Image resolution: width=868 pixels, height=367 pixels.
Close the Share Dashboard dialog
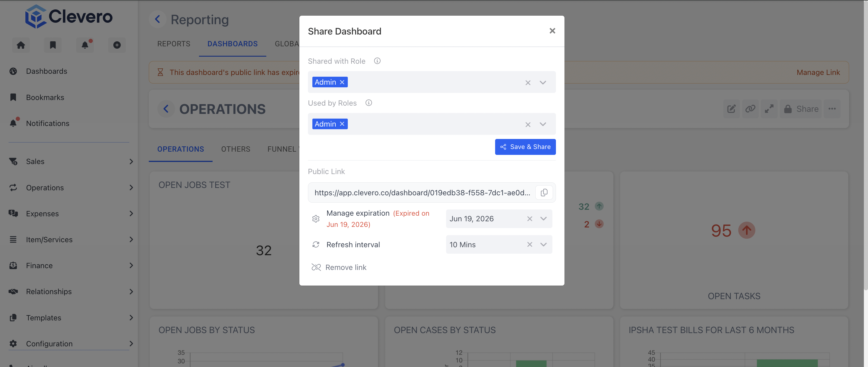click(552, 31)
